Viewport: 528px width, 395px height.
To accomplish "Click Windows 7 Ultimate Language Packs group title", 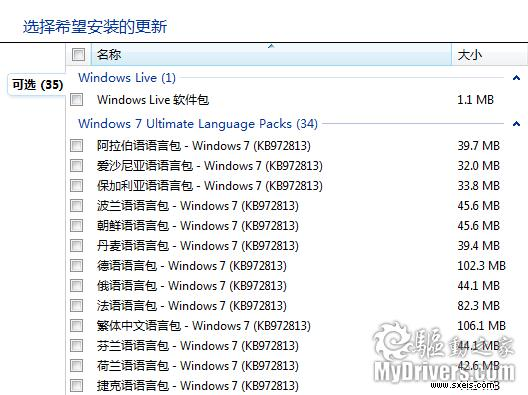I will click(198, 124).
